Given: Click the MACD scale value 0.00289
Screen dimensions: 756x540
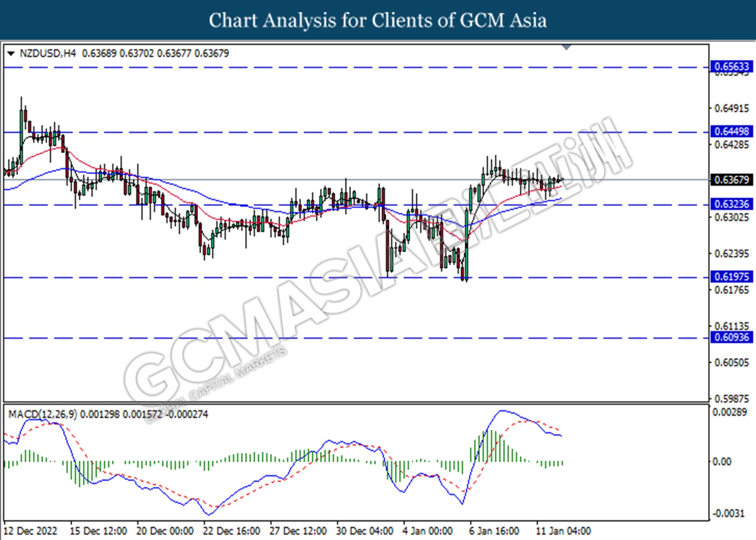Looking at the screenshot, I should tap(730, 412).
